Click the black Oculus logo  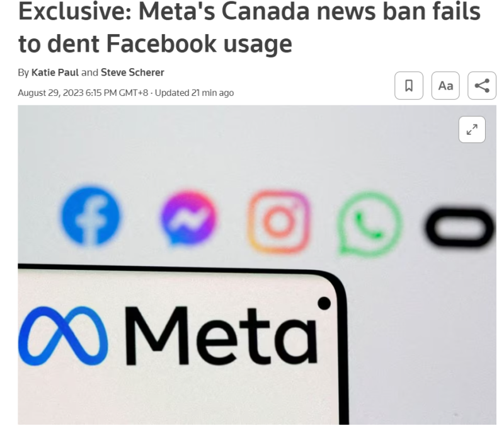tap(459, 228)
